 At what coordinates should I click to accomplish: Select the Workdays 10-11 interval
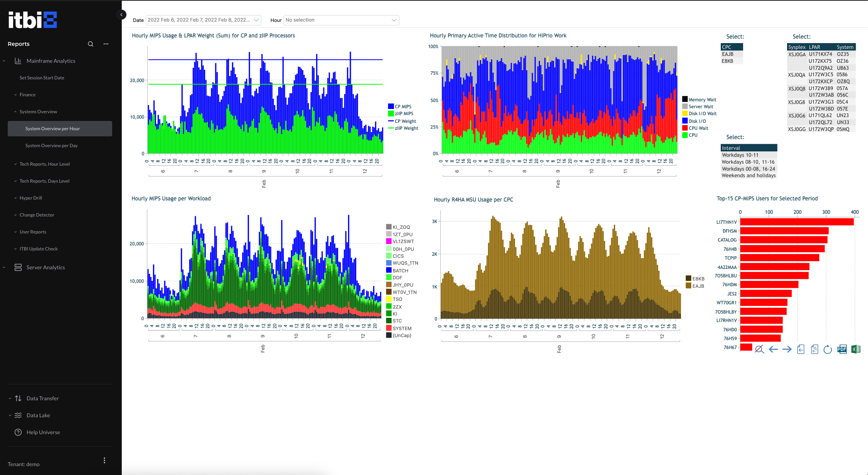pyautogui.click(x=740, y=155)
